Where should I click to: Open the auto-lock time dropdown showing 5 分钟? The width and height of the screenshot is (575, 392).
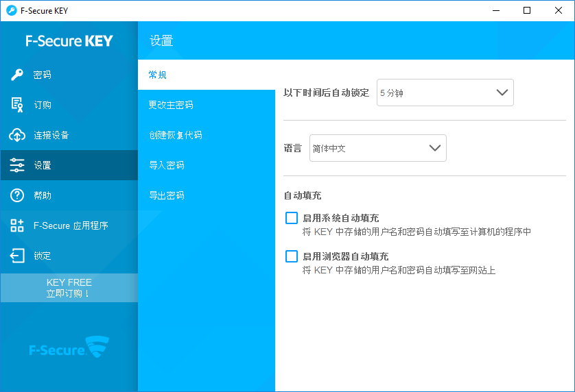445,93
